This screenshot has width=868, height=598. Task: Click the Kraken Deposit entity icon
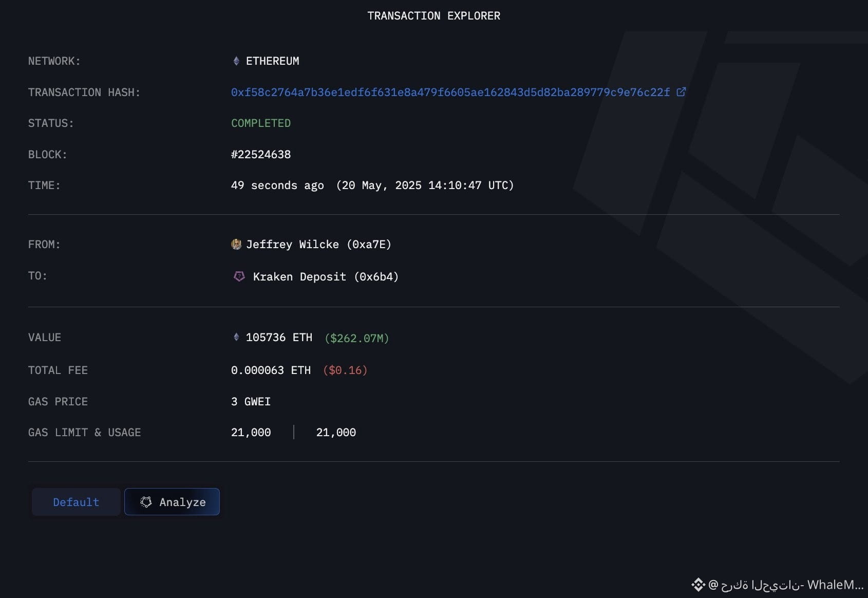pos(239,276)
